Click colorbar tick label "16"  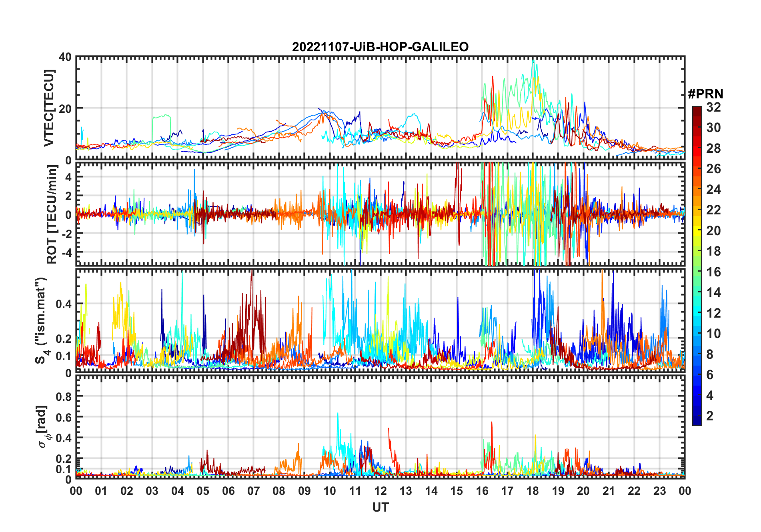click(x=713, y=272)
